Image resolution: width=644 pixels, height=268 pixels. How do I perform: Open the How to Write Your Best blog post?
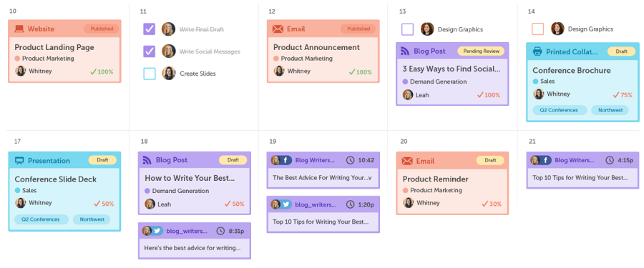tap(190, 178)
